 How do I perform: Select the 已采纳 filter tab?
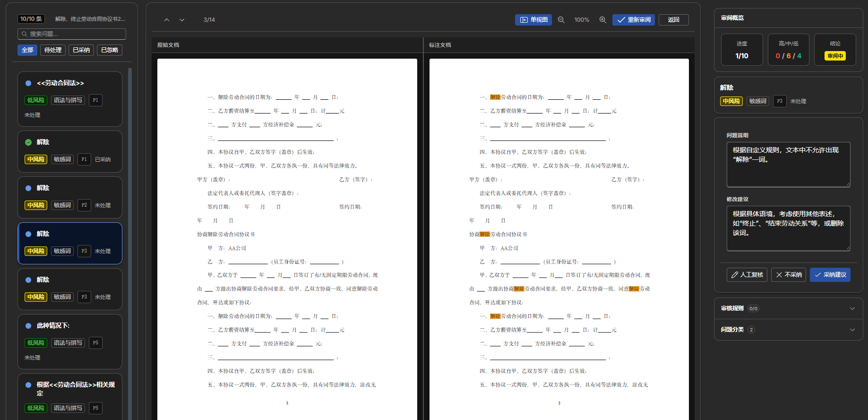click(81, 50)
